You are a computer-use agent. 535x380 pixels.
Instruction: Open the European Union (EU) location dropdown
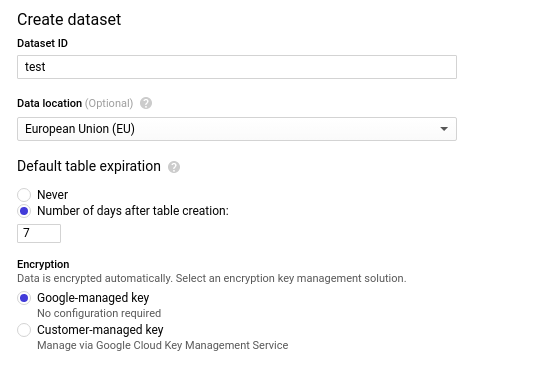click(x=237, y=129)
